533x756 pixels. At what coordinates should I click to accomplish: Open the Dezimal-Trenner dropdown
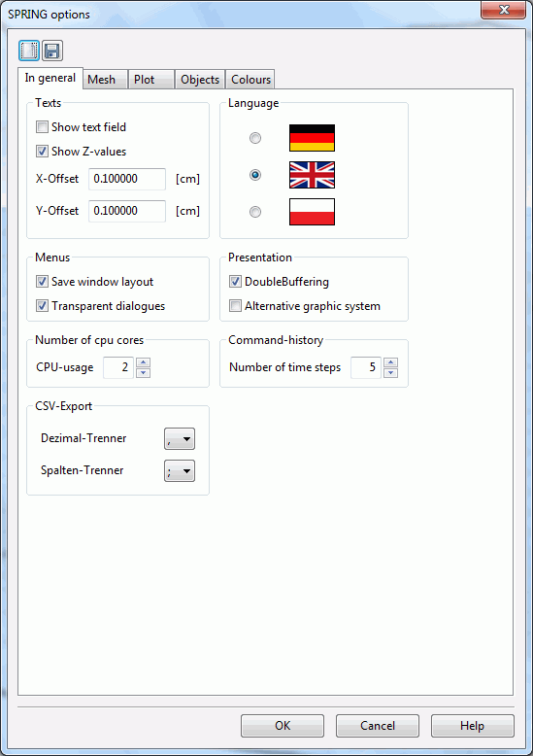180,439
